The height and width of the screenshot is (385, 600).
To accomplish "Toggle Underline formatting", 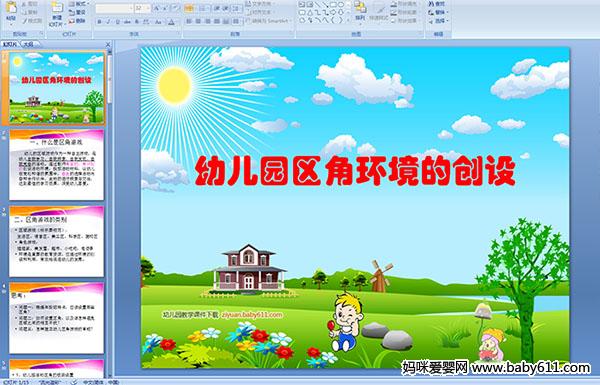I will coord(117,22).
